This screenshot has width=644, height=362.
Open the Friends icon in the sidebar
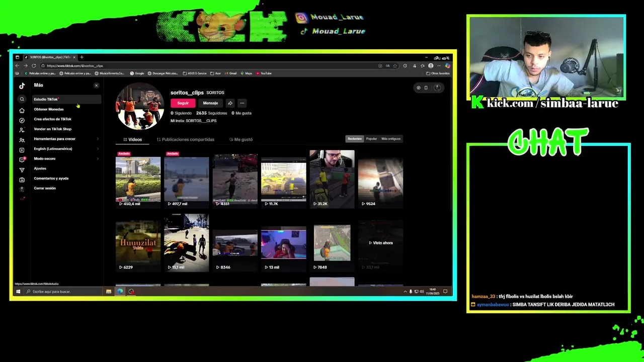(x=22, y=140)
